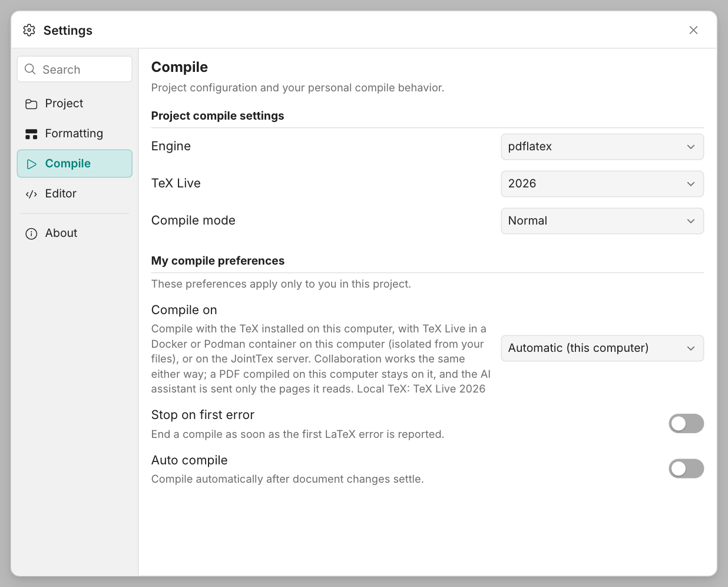The width and height of the screenshot is (728, 587).
Task: Open the About section
Action: point(74,233)
